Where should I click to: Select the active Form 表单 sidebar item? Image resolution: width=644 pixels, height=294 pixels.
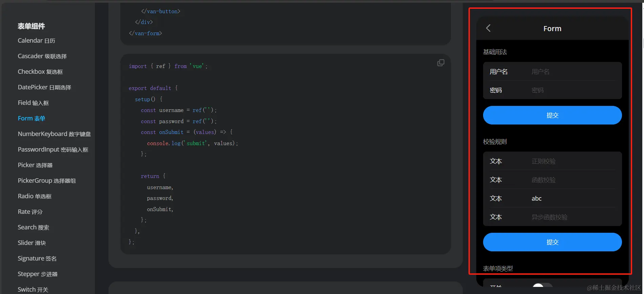point(32,118)
